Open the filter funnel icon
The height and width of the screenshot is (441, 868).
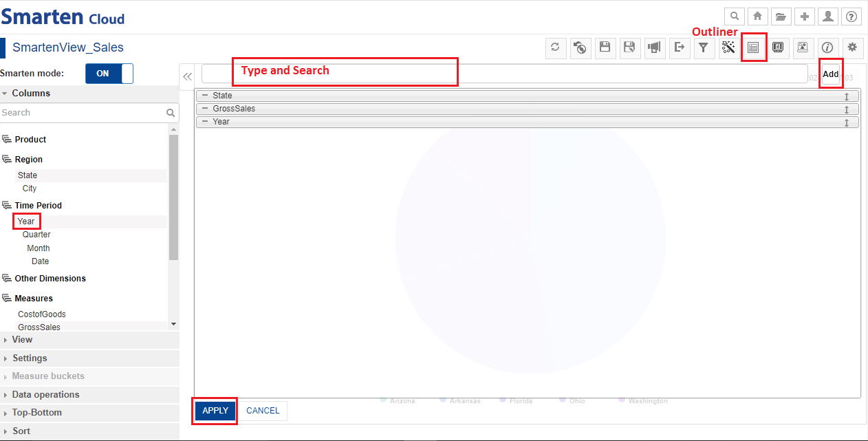pos(704,47)
